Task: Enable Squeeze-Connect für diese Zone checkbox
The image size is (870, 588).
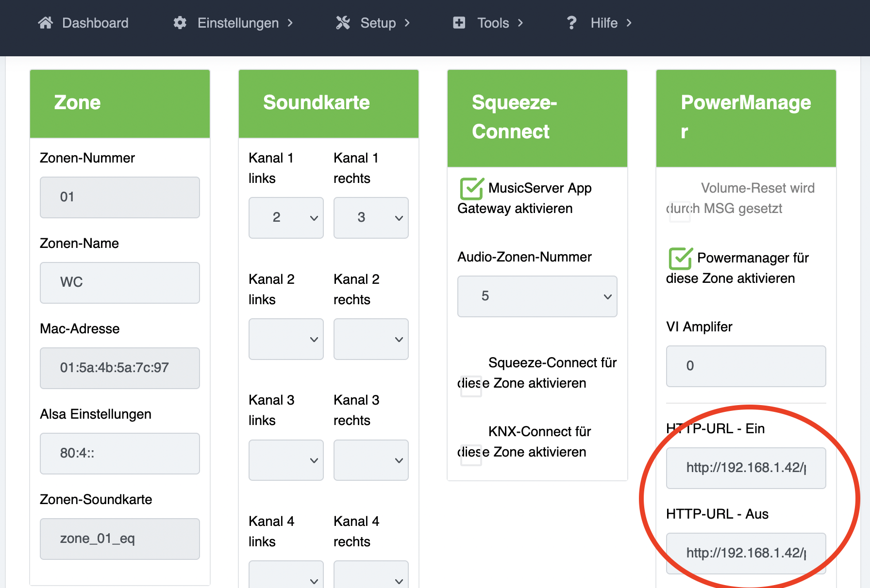Action: [x=471, y=387]
